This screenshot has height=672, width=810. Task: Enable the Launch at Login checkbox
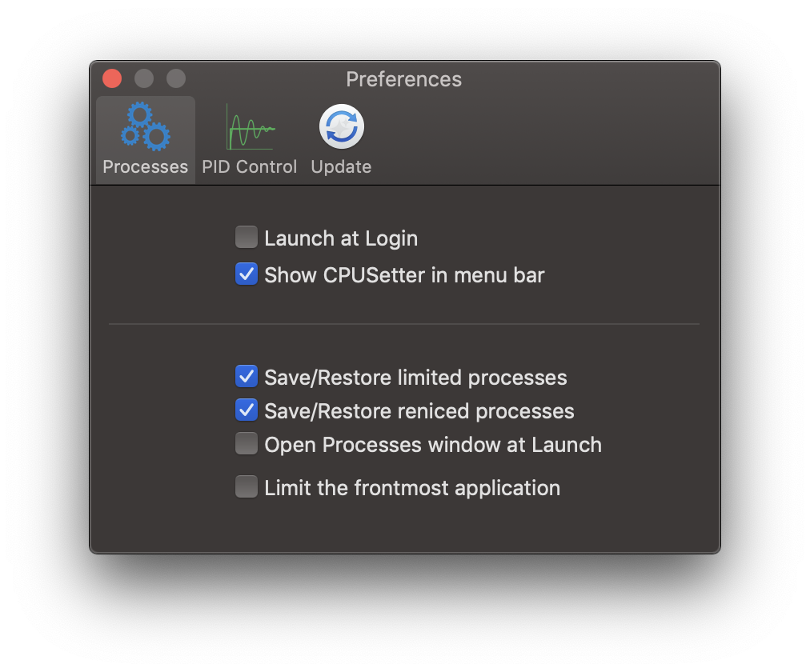coord(247,237)
